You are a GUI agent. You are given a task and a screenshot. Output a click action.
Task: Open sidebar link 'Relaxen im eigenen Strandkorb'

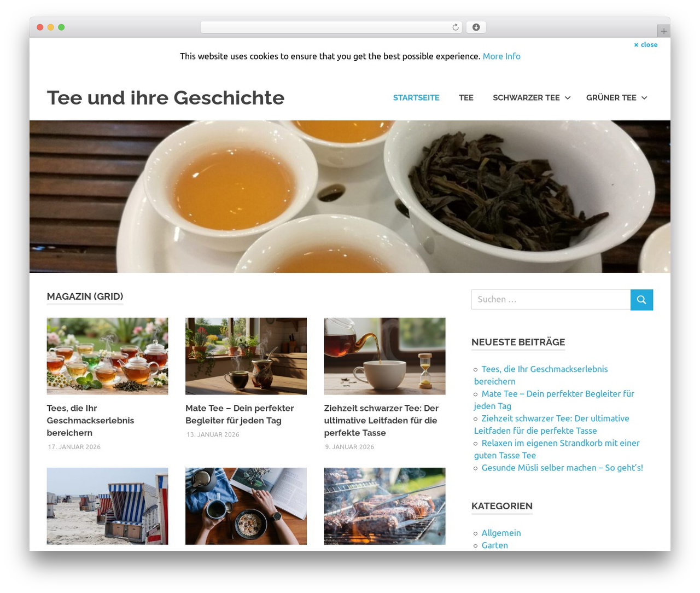(557, 449)
